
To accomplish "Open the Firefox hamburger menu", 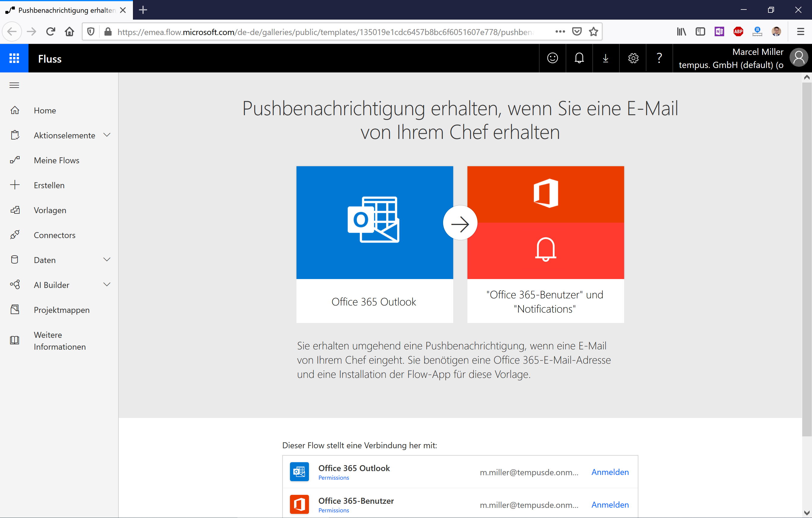I will coord(800,32).
